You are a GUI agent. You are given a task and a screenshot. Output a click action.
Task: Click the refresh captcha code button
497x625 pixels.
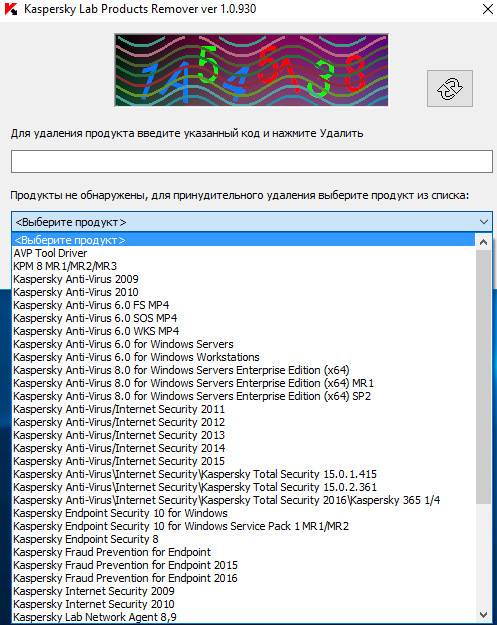pyautogui.click(x=450, y=88)
